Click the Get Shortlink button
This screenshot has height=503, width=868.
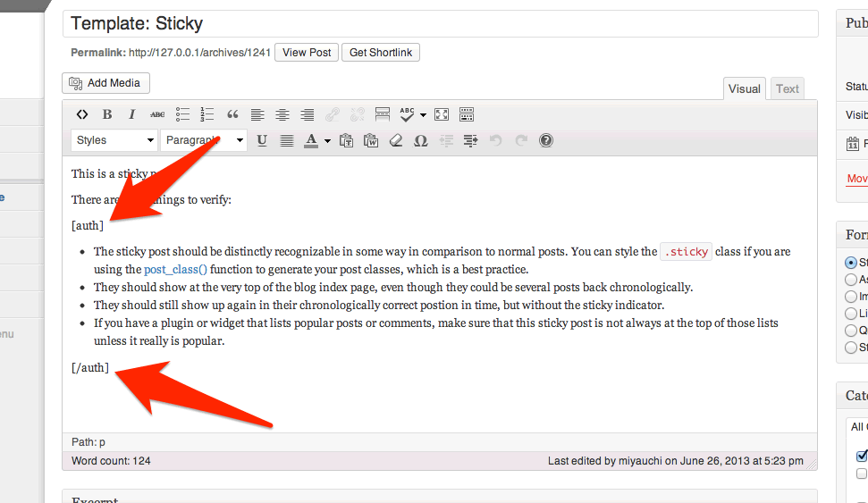pos(380,53)
